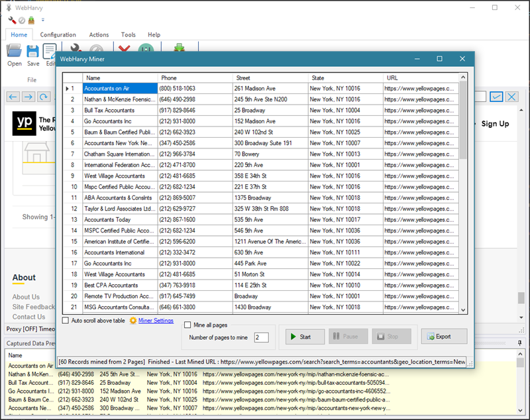Viewport: 530px width, 420px height.
Task: Click the wrench icon in quick access bar
Action: (12, 21)
